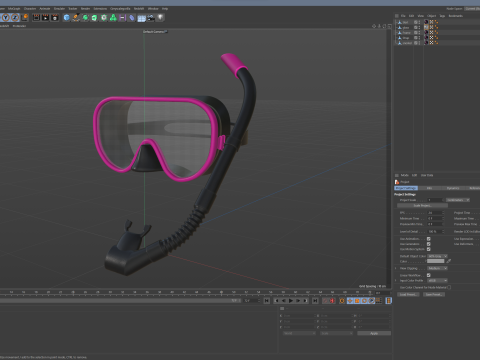Click FPS value stepper arrows
The width and height of the screenshot is (480, 360).
(x=443, y=213)
